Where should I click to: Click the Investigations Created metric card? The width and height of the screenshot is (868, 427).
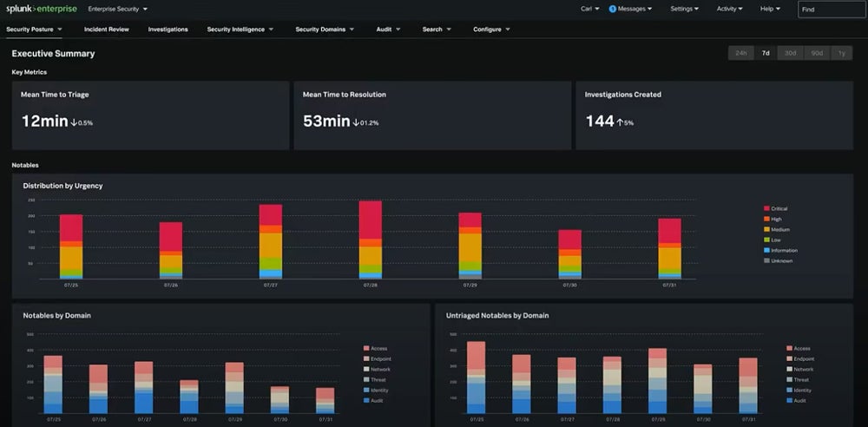click(713, 115)
